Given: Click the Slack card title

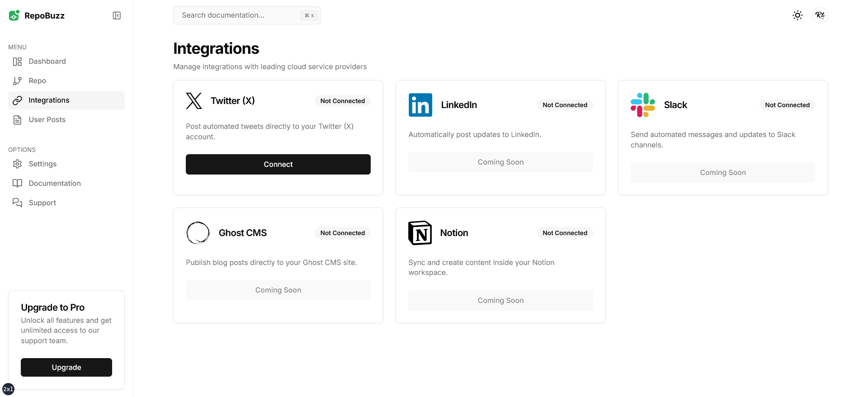Looking at the screenshot, I should [675, 105].
